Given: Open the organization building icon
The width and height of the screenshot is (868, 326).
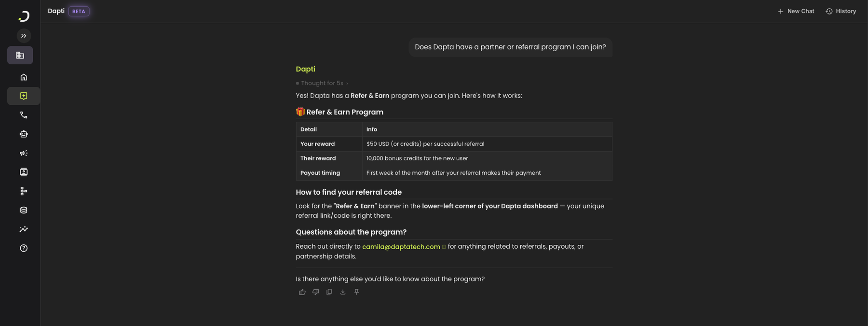Looking at the screenshot, I should pyautogui.click(x=20, y=56).
